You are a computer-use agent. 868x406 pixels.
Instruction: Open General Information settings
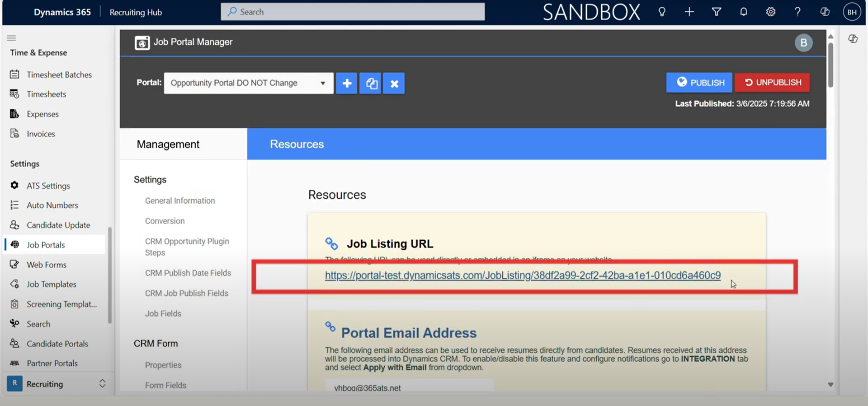click(180, 201)
